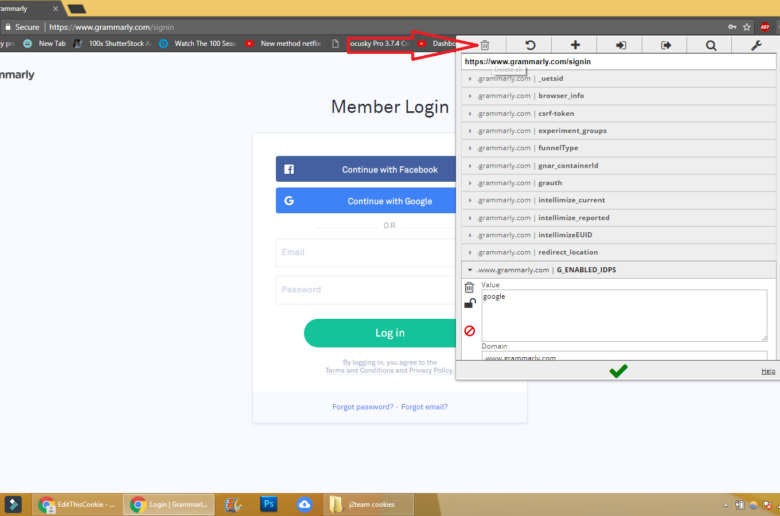Delete the G_ENABLED_IDPS cookie with trash icon
This screenshot has height=516, width=780.
point(469,287)
